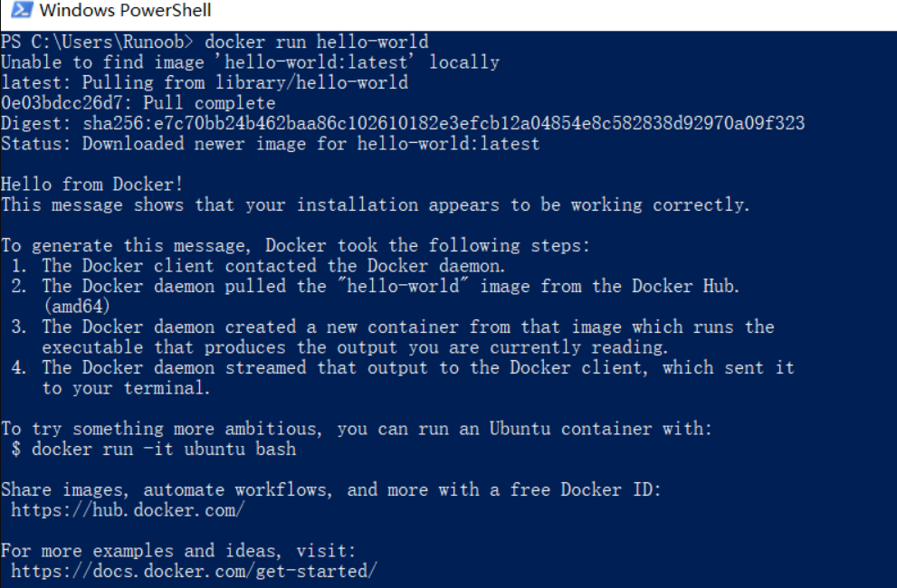Click the '(amd64)' architecture text

click(x=77, y=307)
